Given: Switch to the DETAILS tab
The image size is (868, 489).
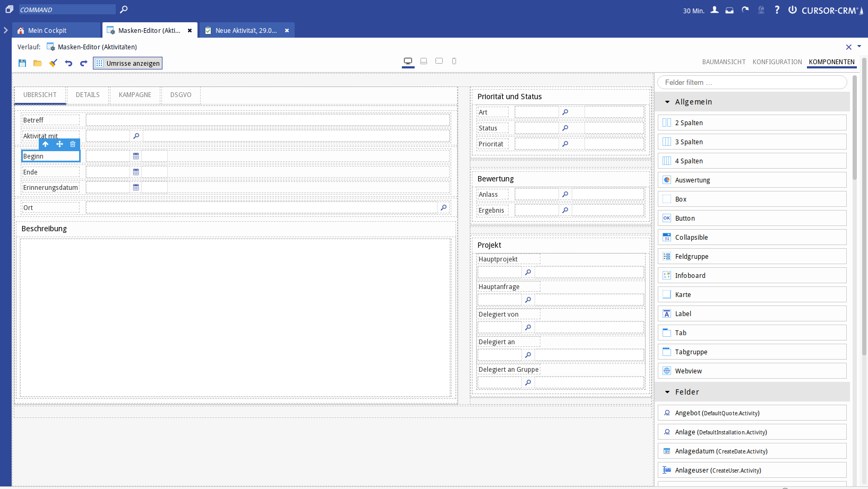Looking at the screenshot, I should point(88,95).
